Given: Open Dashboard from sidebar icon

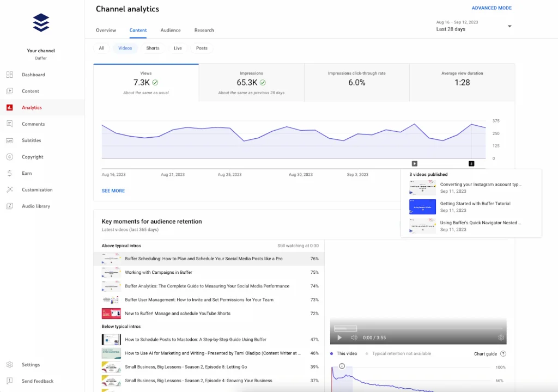Looking at the screenshot, I should point(10,75).
